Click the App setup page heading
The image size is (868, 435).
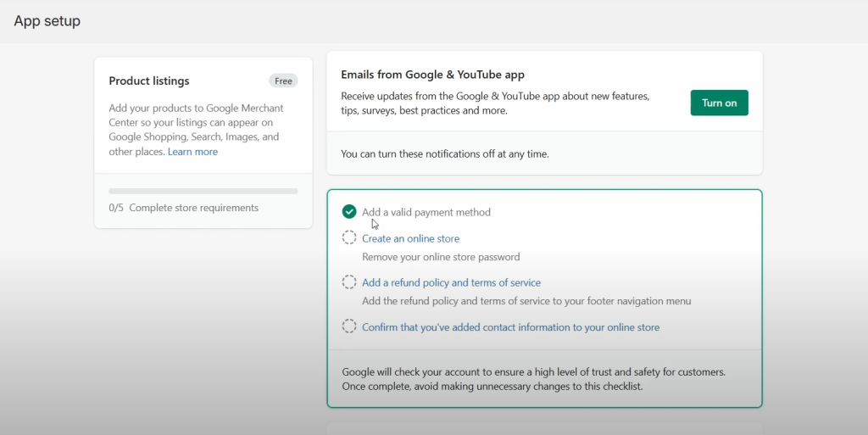47,21
